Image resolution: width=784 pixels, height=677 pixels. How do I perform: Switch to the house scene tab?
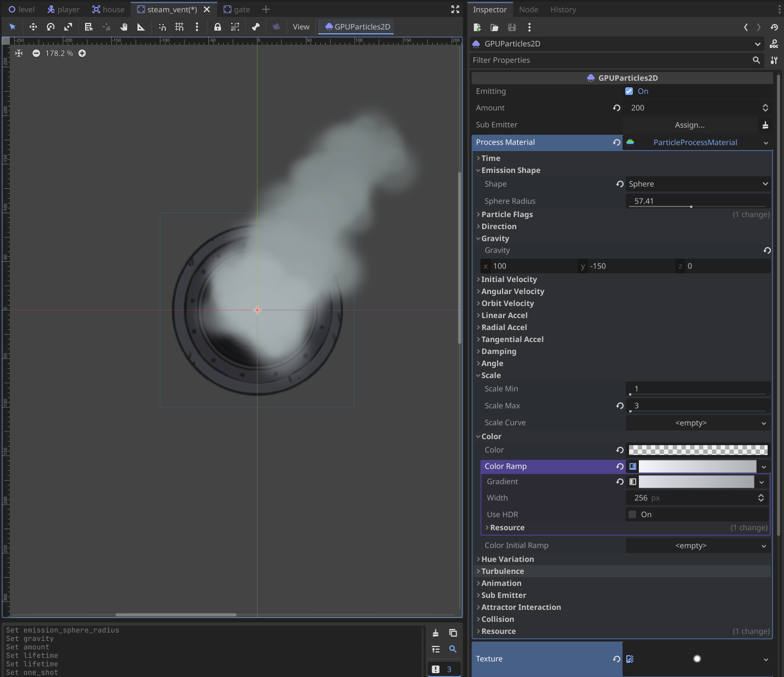(108, 9)
